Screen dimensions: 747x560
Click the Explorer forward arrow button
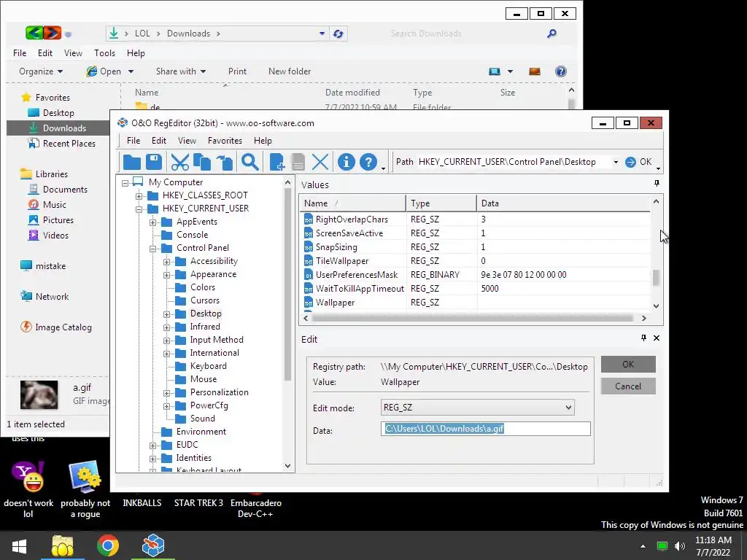point(53,33)
